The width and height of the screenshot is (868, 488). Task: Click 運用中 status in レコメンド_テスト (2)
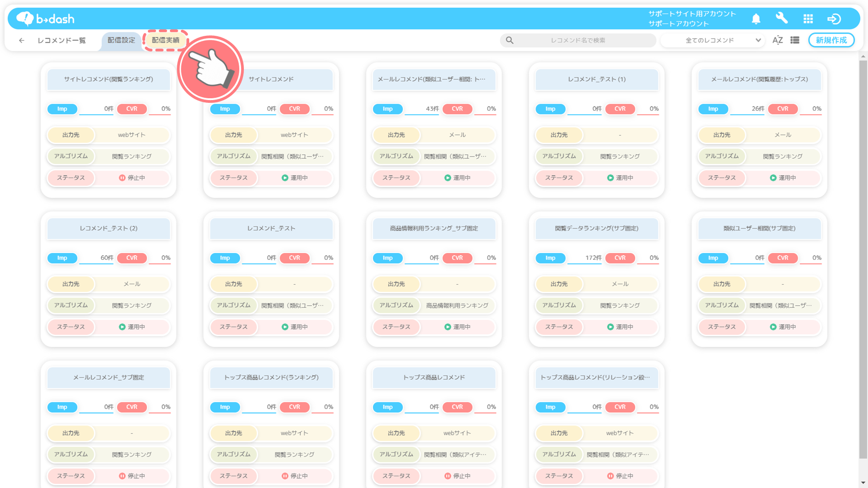coord(132,327)
